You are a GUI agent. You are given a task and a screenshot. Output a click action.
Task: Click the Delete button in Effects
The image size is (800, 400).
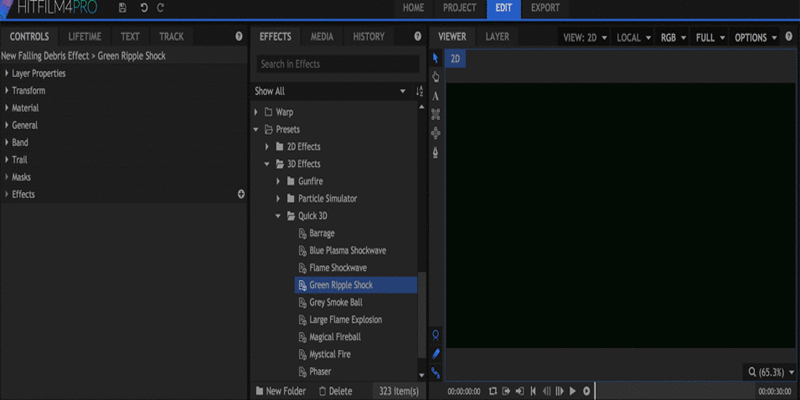[x=335, y=391]
